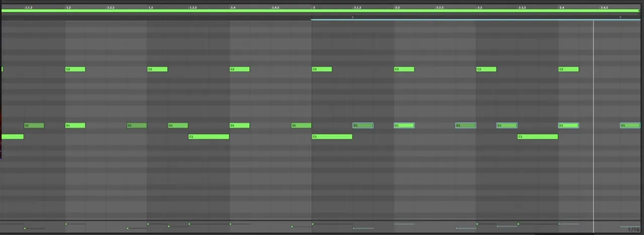
Task: Click the 1.2 marker in the beat ruler
Action: tap(68, 8)
